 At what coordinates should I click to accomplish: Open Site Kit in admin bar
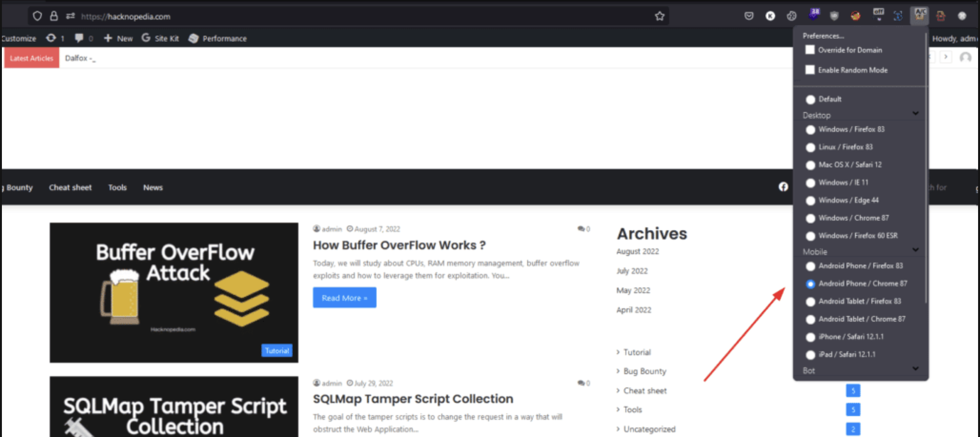(160, 38)
